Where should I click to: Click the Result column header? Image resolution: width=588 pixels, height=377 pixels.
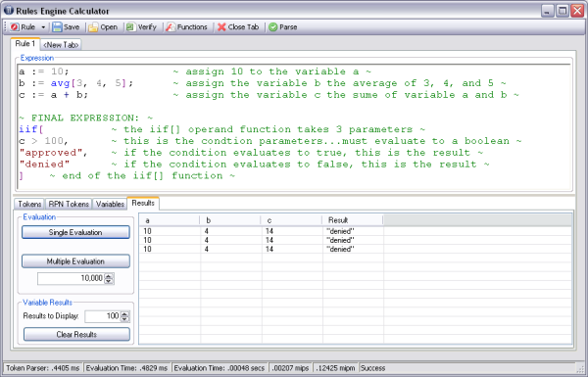tap(353, 220)
